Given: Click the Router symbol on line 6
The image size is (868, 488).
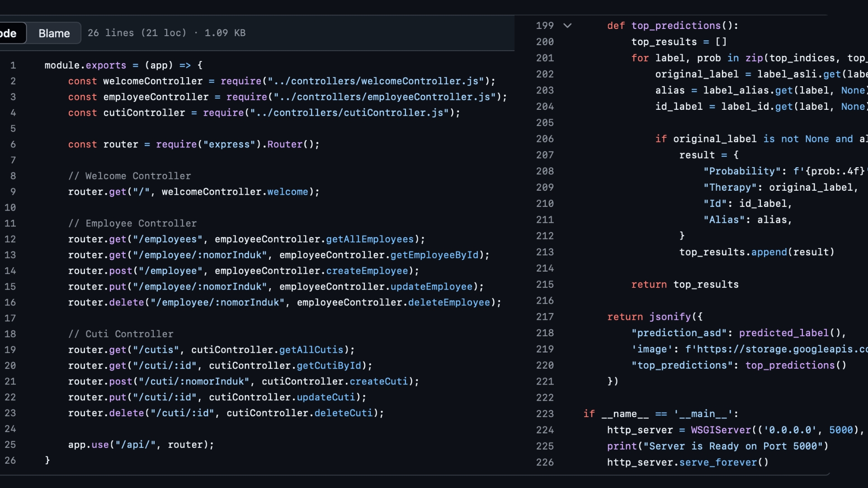Looking at the screenshot, I should pyautogui.click(x=285, y=145).
